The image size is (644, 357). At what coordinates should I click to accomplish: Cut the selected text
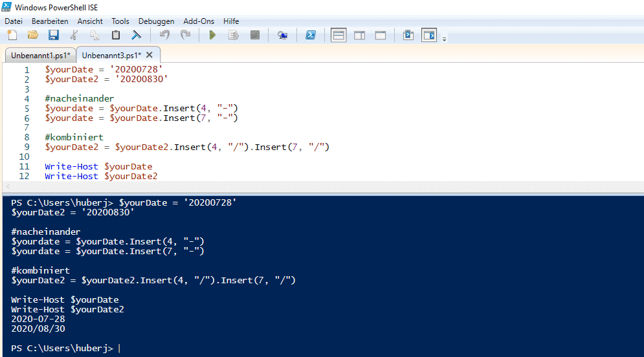74,36
